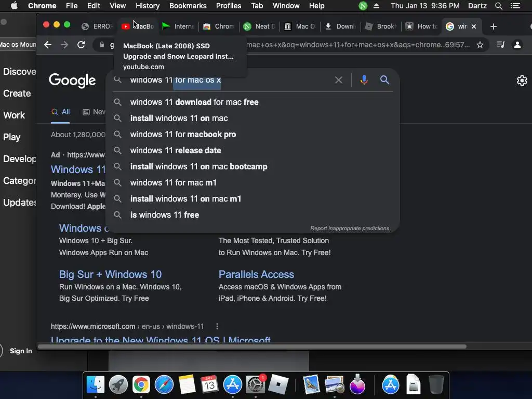
Task: Open the media control icon in toolbar
Action: (x=500, y=45)
